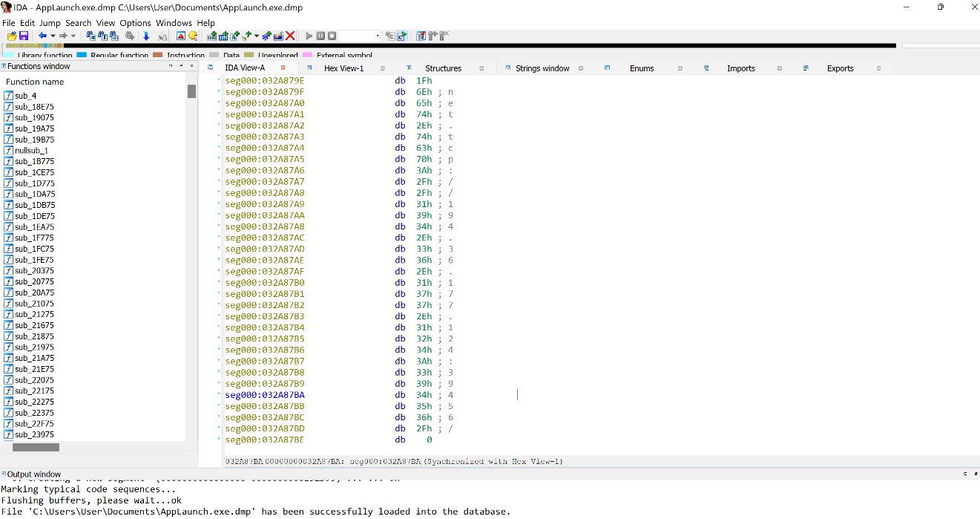Click the red triangle toolbar icon

181,36
